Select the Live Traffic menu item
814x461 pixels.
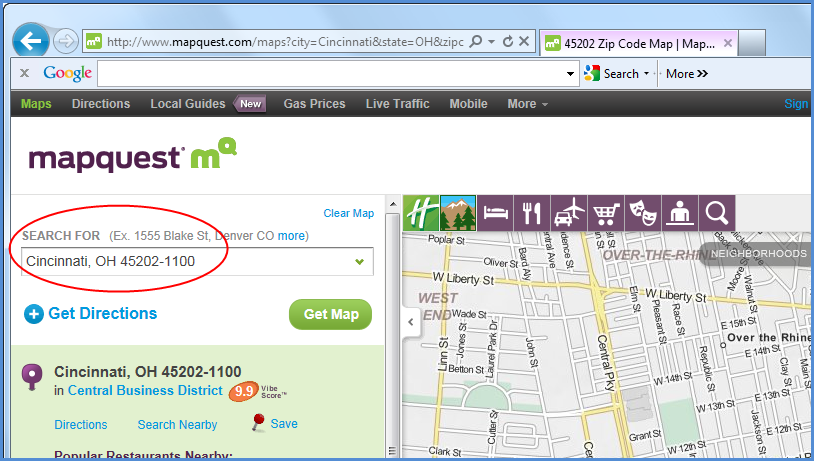coord(397,104)
